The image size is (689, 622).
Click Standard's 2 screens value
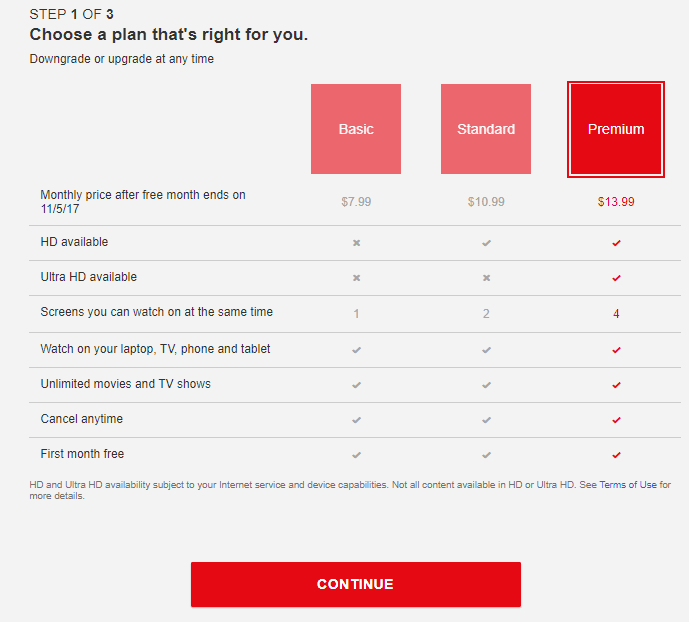point(486,314)
